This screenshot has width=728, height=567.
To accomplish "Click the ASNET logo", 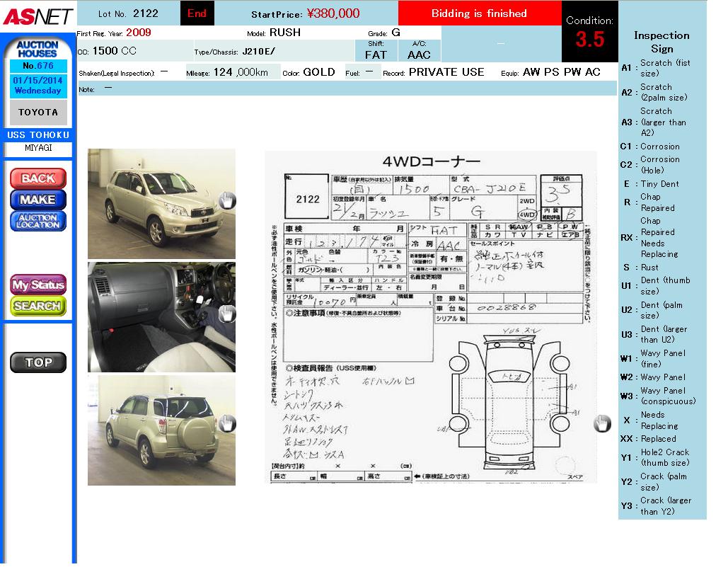I will tap(37, 16).
